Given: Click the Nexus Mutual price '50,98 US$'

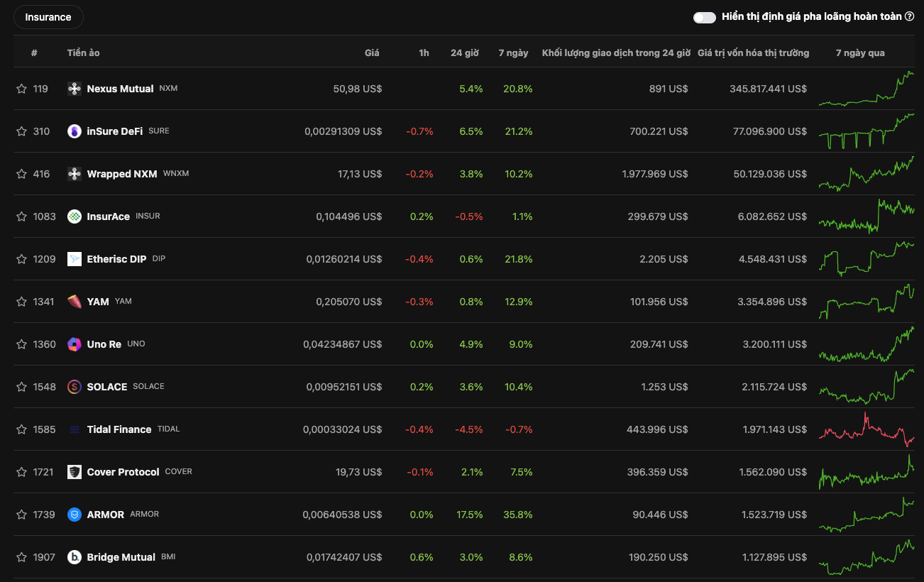Looking at the screenshot, I should tap(358, 89).
